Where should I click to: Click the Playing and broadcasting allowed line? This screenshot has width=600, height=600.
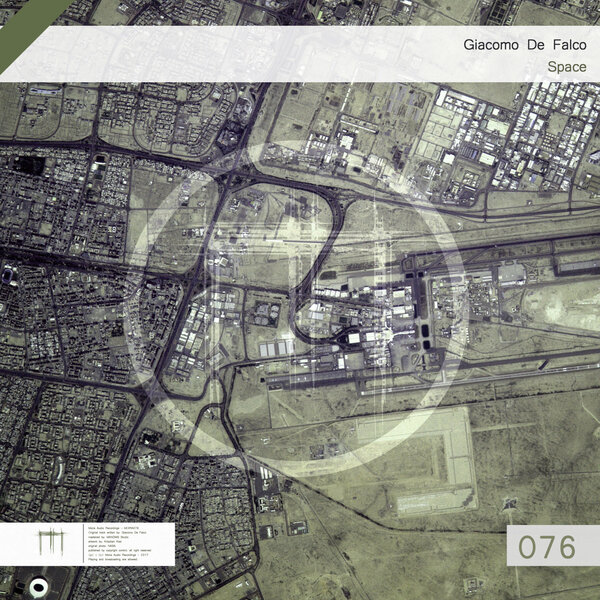pyautogui.click(x=112, y=559)
